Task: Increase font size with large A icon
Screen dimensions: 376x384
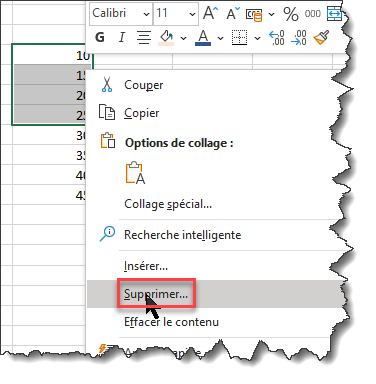Action: point(210,14)
